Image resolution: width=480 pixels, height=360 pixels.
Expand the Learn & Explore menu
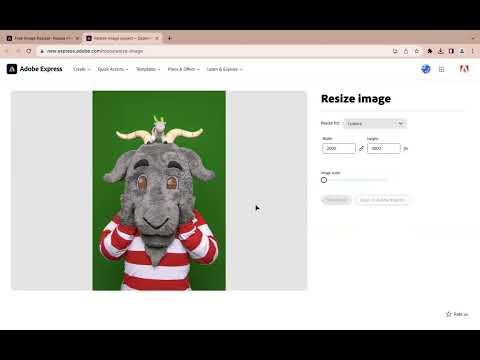click(x=224, y=69)
